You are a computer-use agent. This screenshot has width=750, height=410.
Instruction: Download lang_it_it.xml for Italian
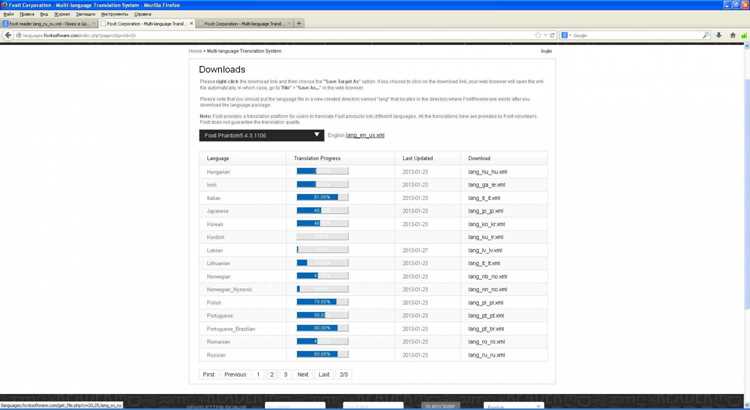[484, 198]
